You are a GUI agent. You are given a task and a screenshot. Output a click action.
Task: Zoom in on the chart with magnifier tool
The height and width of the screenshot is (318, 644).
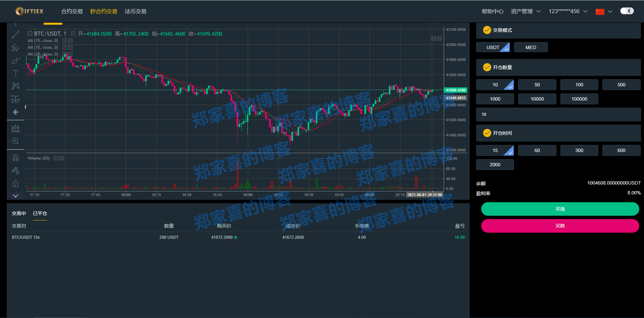(16, 141)
